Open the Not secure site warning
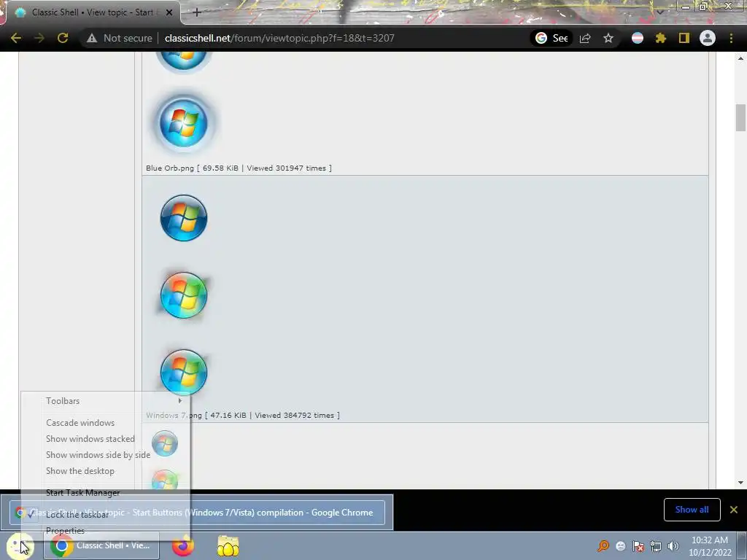 pos(119,38)
